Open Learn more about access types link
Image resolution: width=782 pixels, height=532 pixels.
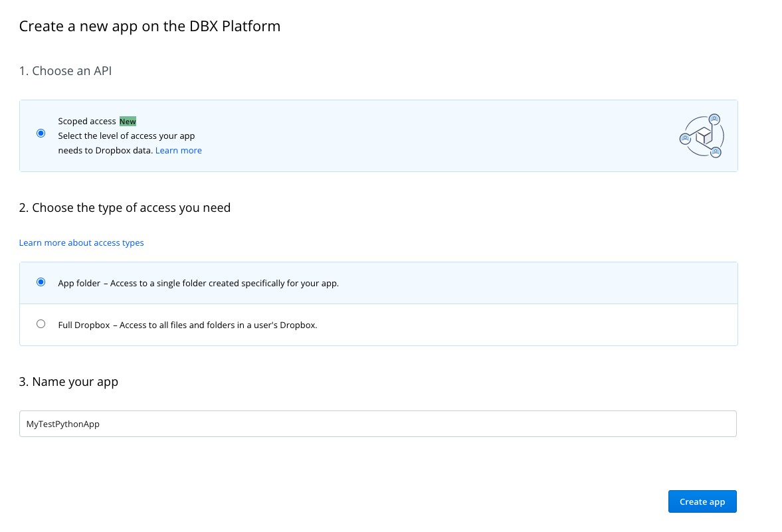[x=81, y=243]
